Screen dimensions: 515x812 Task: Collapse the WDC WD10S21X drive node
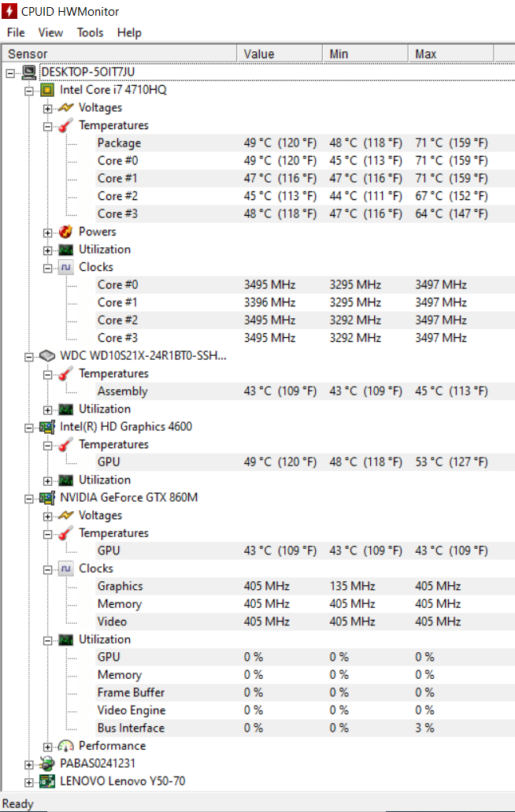pos(29,357)
